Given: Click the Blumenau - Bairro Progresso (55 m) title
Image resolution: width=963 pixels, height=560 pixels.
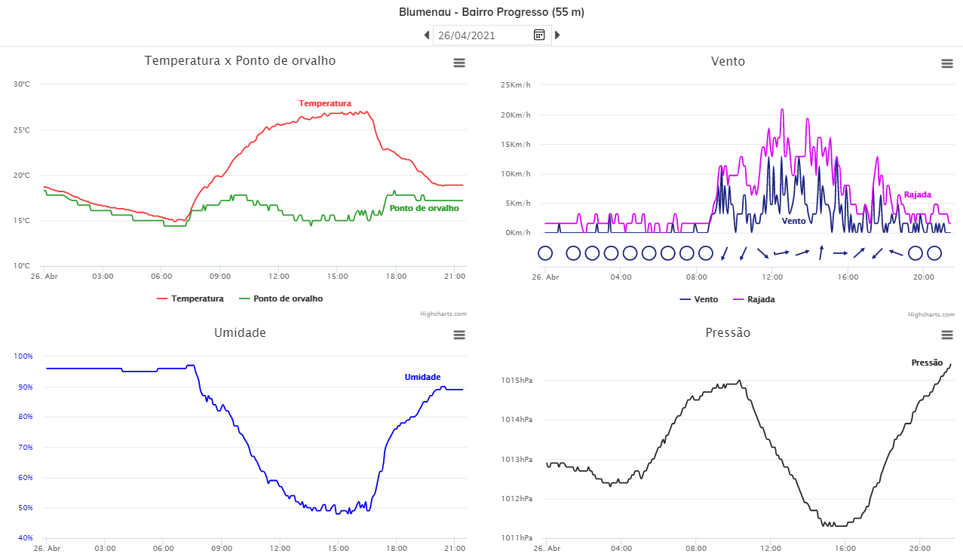Looking at the screenshot, I should (492, 12).
